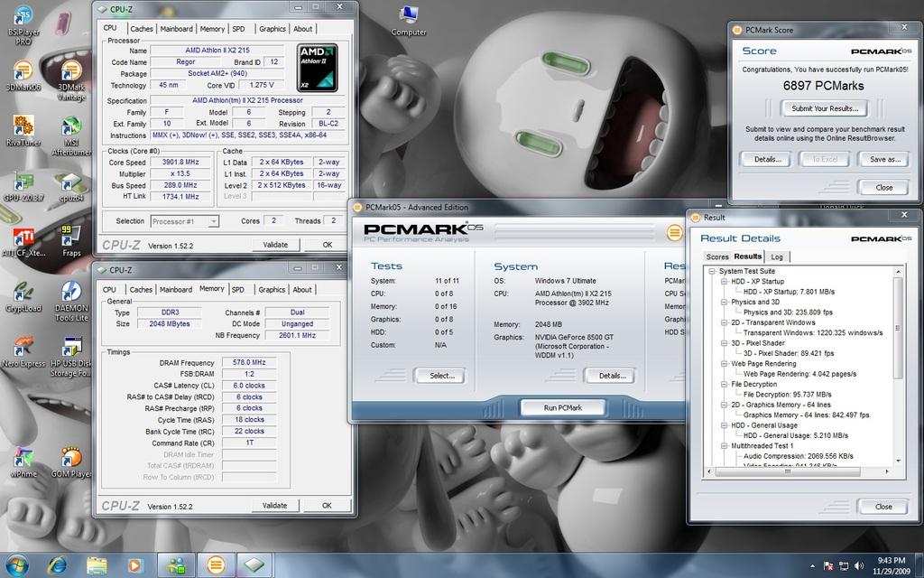Click Close in the Result Details window
Screen dimensions: 924x578
point(883,507)
